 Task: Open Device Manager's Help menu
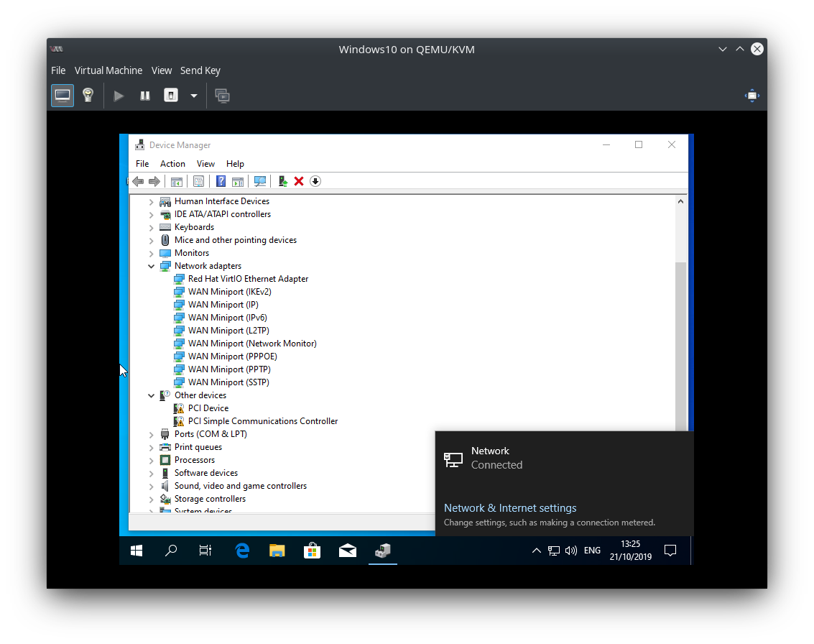(x=235, y=164)
